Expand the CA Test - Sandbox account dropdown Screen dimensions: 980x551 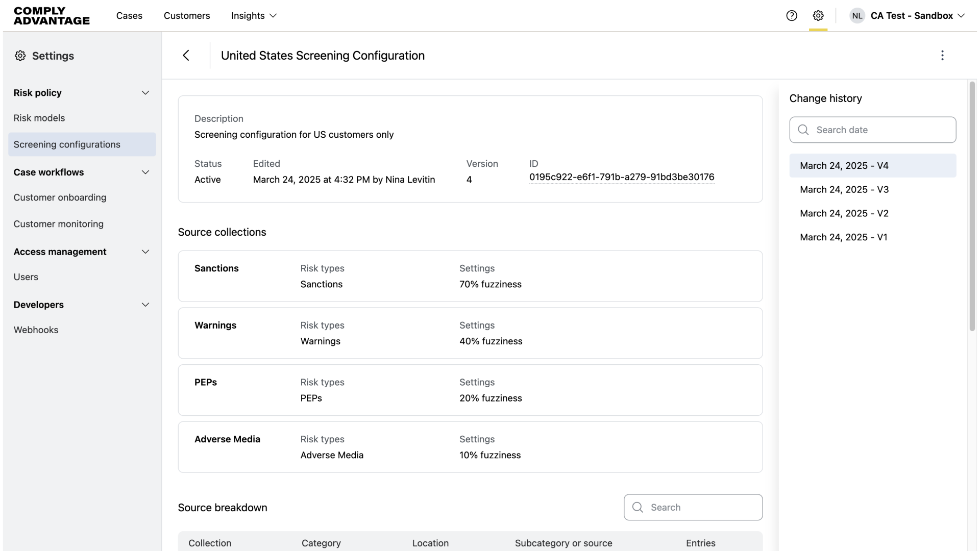pyautogui.click(x=961, y=15)
